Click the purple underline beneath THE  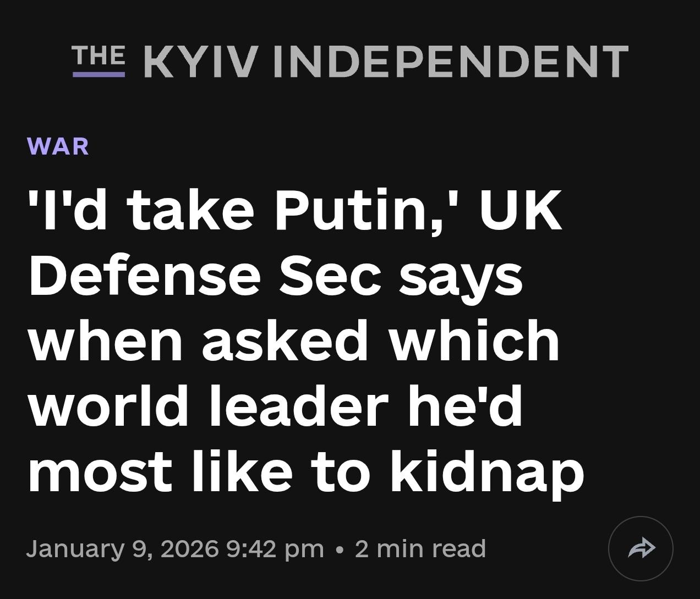(99, 74)
